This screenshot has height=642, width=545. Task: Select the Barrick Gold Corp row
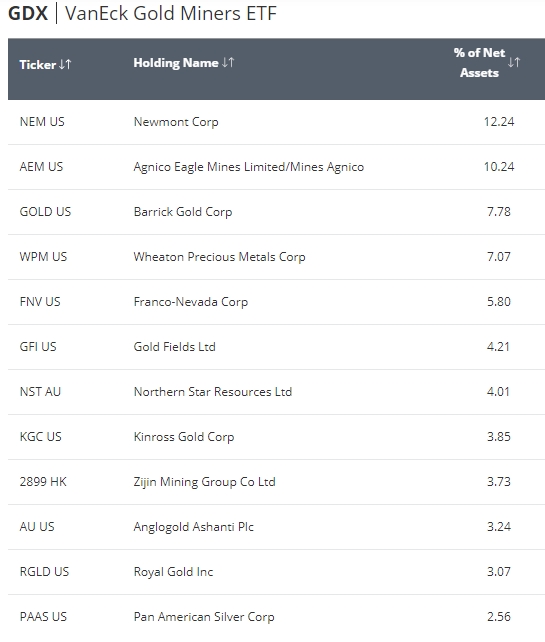(x=276, y=212)
